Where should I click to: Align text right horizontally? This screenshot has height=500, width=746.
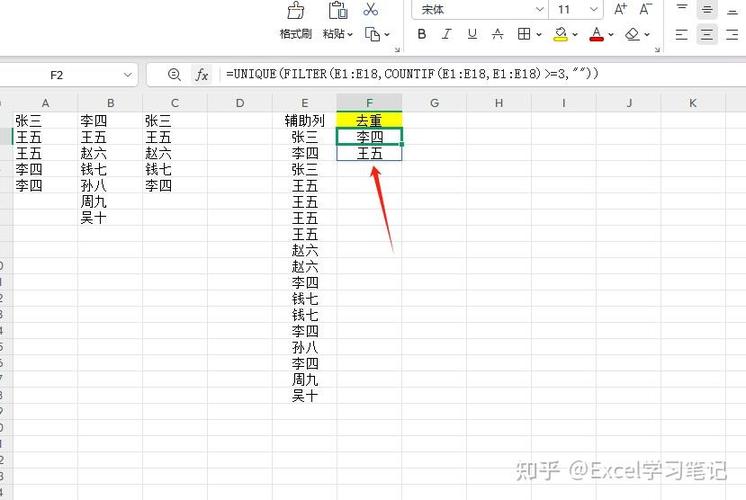(732, 34)
